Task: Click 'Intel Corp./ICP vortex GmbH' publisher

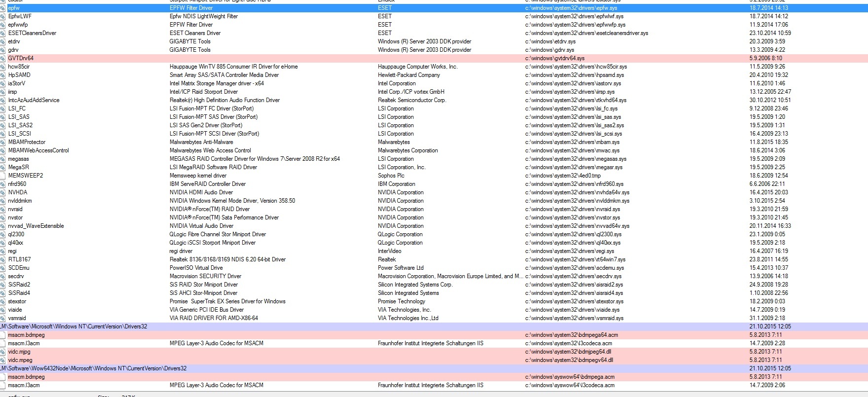Action: [411, 92]
